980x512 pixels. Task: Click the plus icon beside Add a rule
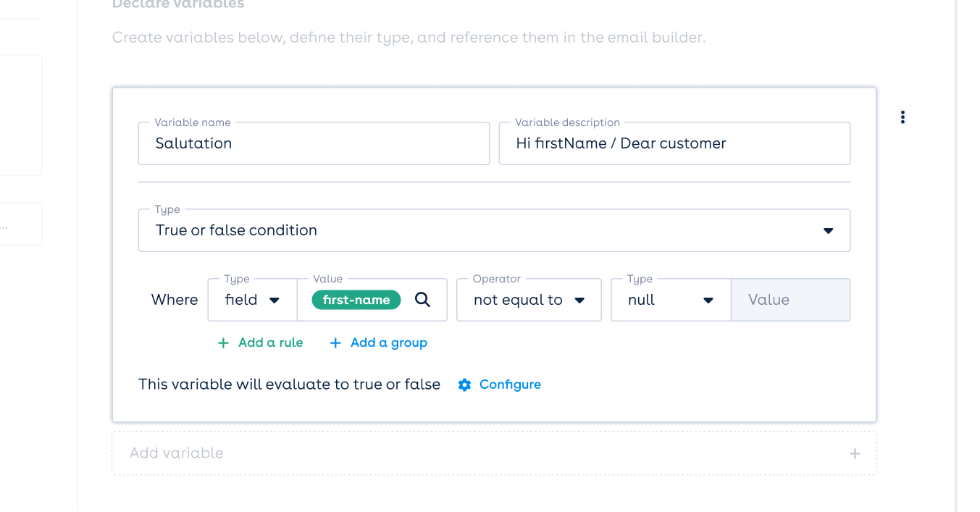223,343
